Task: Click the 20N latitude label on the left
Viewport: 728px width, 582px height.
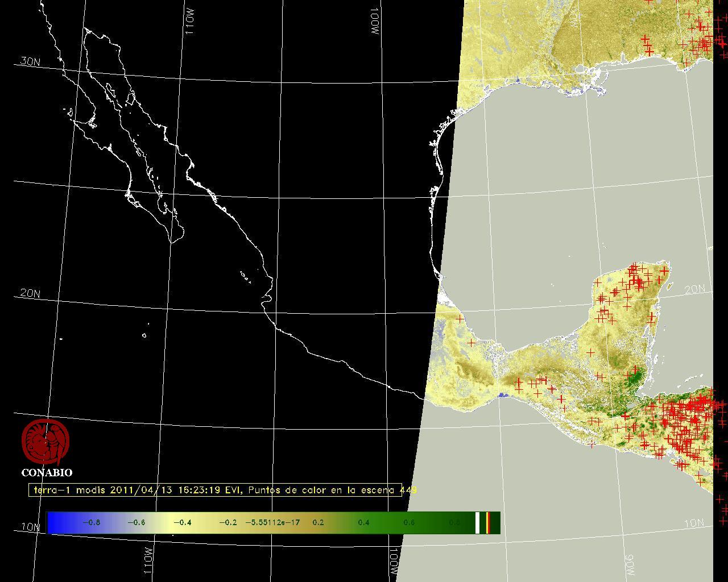Action: [x=30, y=293]
